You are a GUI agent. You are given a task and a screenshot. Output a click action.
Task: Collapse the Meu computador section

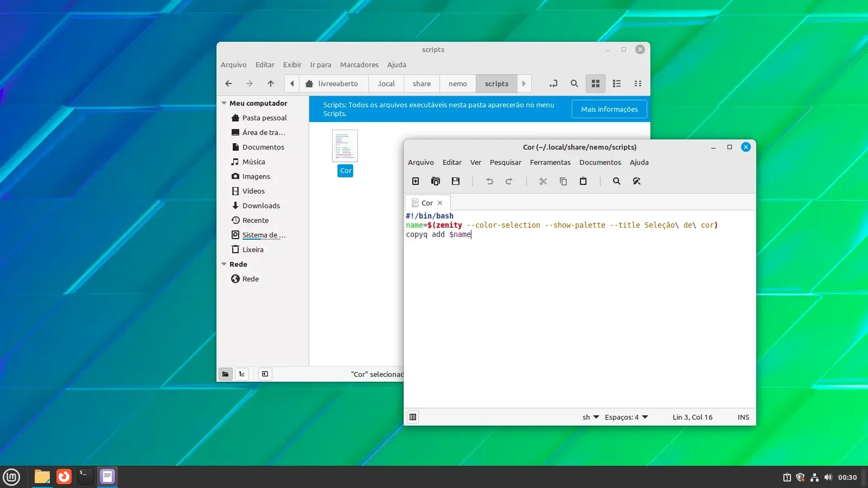click(224, 103)
